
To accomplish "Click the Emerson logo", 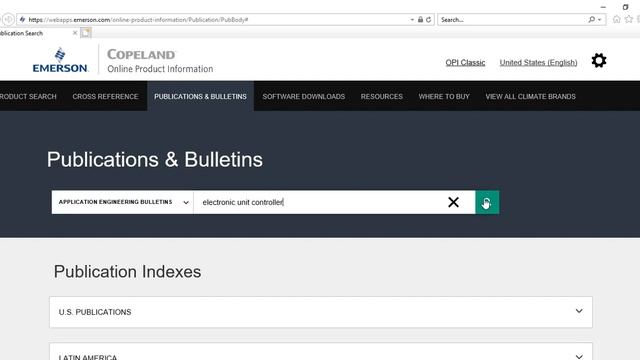I will [x=60, y=60].
